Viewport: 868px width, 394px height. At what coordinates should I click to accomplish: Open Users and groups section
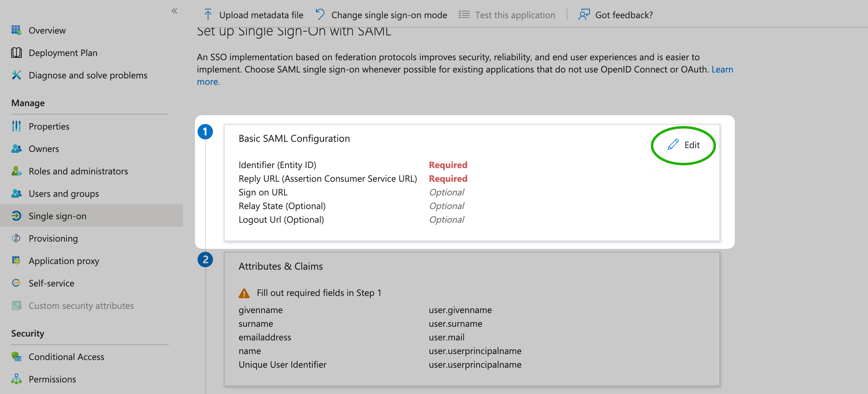(63, 193)
